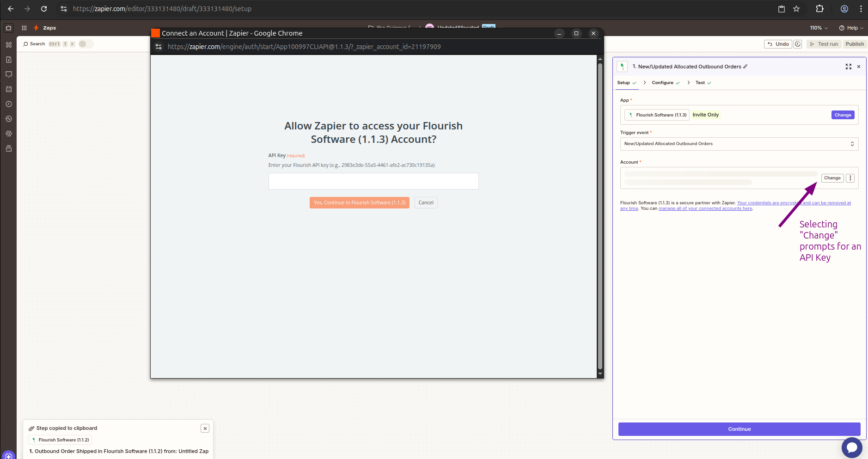Click the Invite Only badge
The width and height of the screenshot is (868, 459).
(x=705, y=115)
